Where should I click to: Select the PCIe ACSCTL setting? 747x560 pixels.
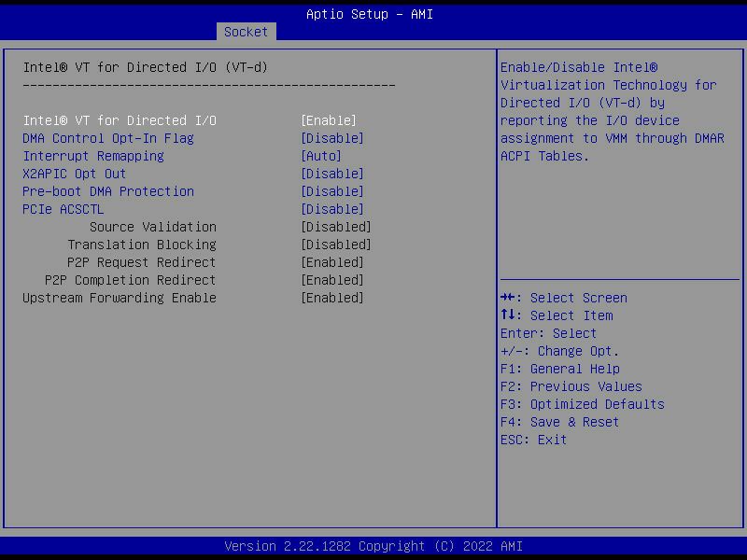tap(63, 209)
